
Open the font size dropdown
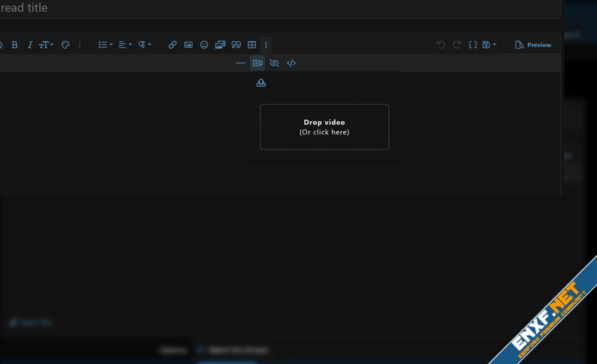click(x=46, y=45)
